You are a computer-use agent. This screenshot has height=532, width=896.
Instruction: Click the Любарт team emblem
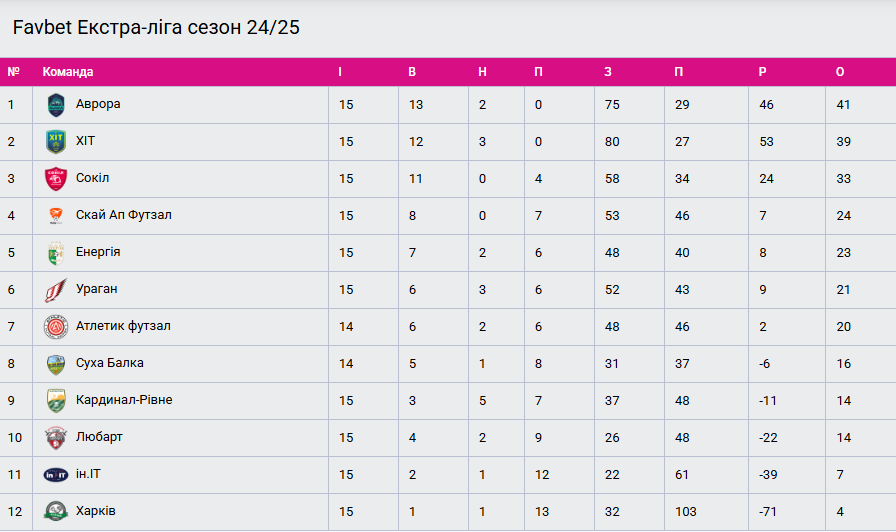pos(55,438)
